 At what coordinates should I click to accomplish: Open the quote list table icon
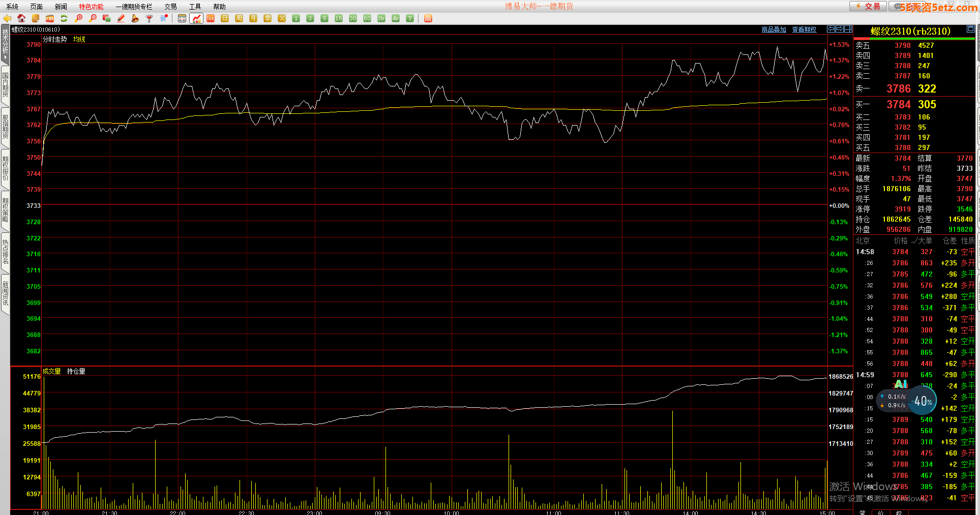pos(182,18)
